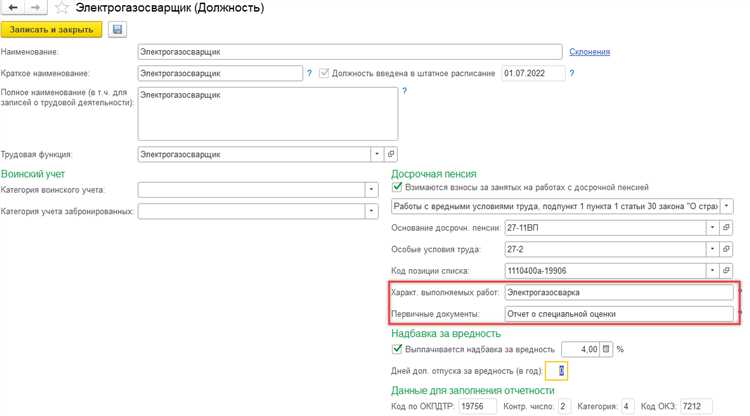This screenshot has height=416, width=750.
Task: Click the floppy disk save icon
Action: tap(118, 30)
